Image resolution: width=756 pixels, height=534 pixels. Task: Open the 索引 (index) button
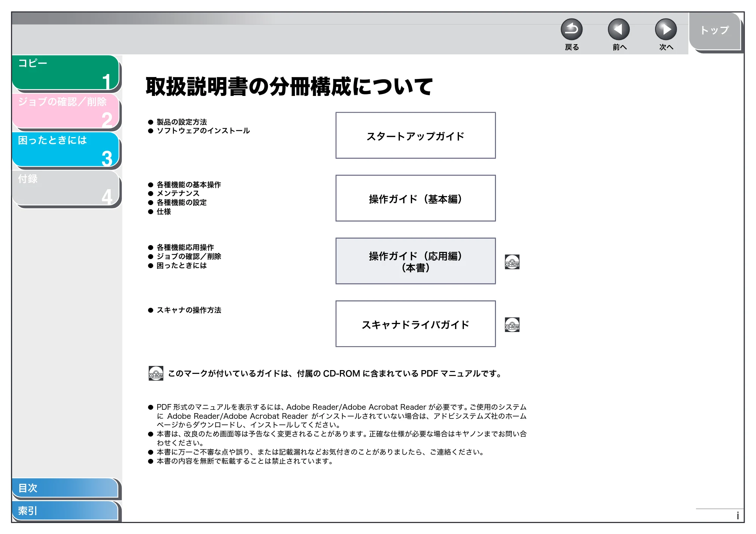pos(65,511)
